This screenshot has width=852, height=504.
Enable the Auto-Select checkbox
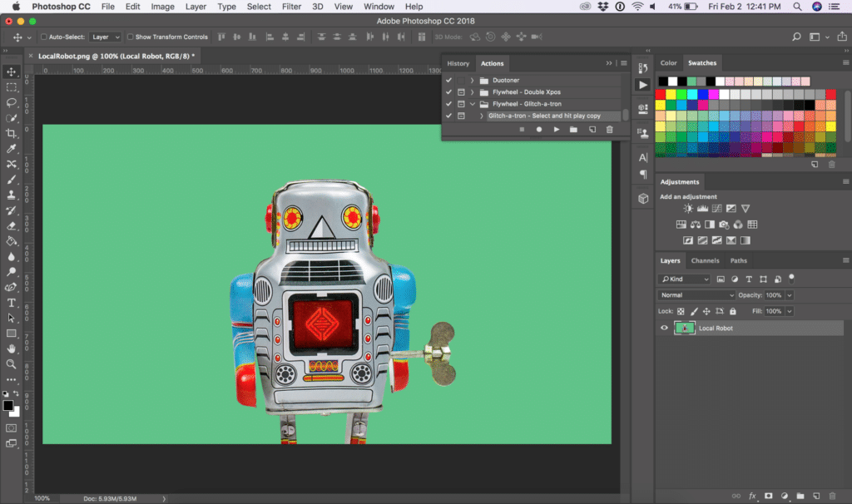[x=44, y=37]
